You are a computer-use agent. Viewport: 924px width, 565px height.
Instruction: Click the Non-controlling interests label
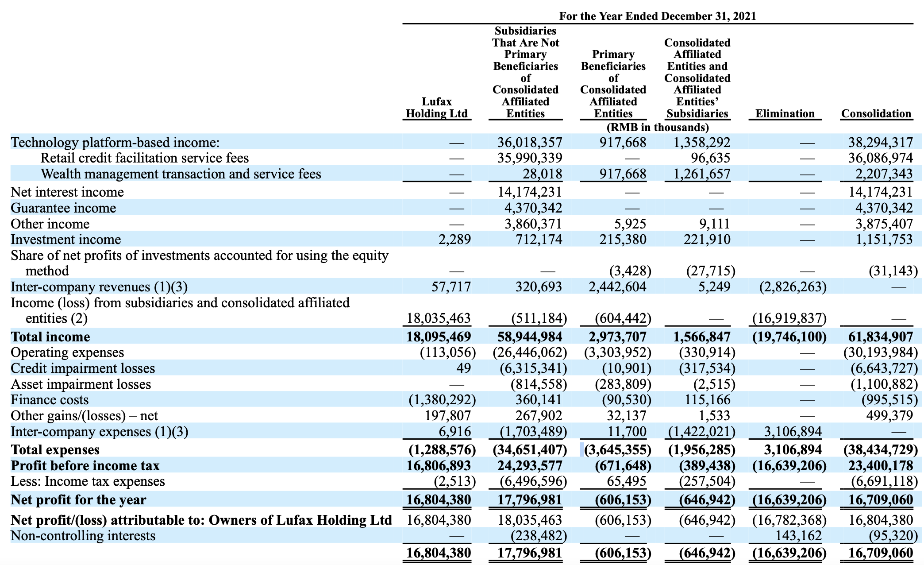(83, 536)
